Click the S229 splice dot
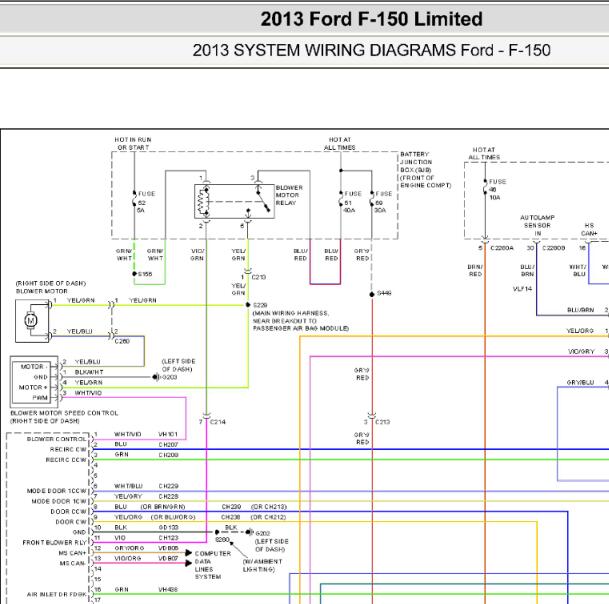The height and width of the screenshot is (604, 609). pyautogui.click(x=248, y=305)
